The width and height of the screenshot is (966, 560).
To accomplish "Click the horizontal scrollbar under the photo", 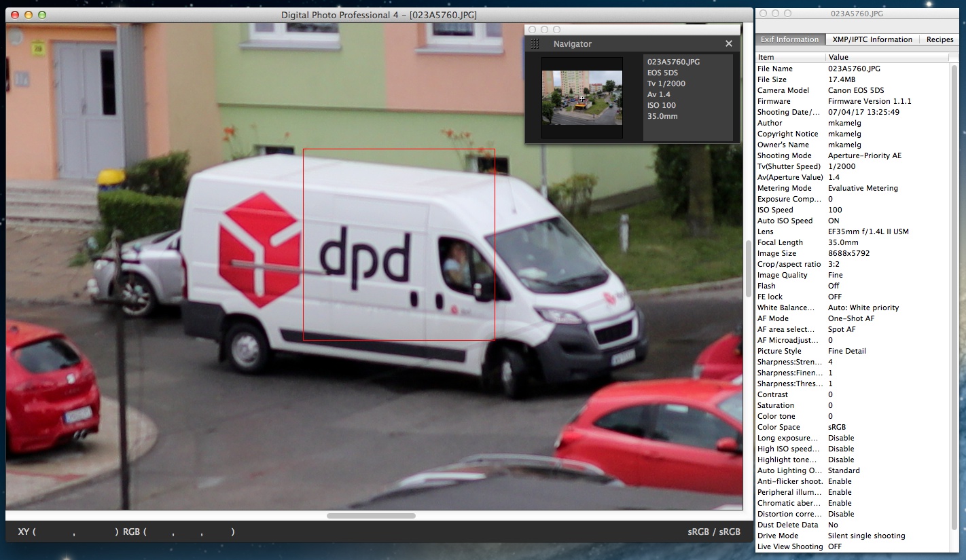I will pyautogui.click(x=371, y=516).
